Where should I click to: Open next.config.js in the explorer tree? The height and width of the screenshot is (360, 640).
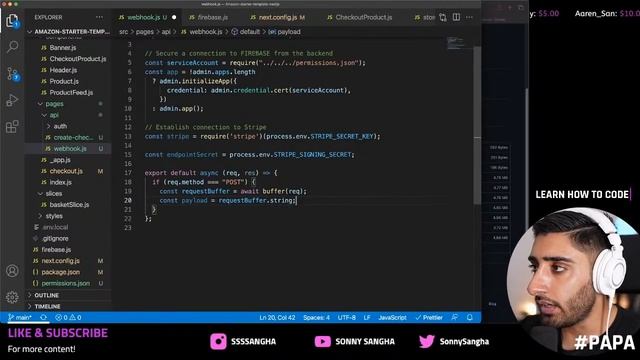[x=60, y=261]
